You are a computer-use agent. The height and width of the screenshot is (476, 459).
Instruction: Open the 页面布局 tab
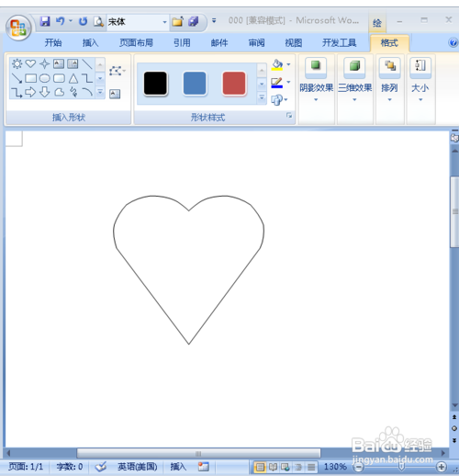click(136, 42)
